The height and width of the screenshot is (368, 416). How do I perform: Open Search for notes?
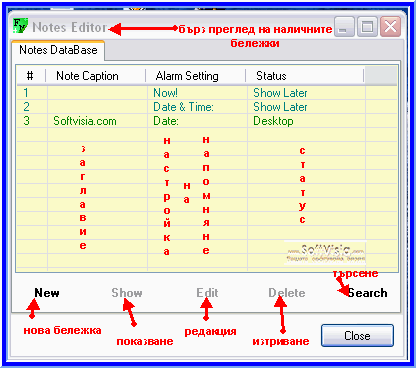pos(367,293)
